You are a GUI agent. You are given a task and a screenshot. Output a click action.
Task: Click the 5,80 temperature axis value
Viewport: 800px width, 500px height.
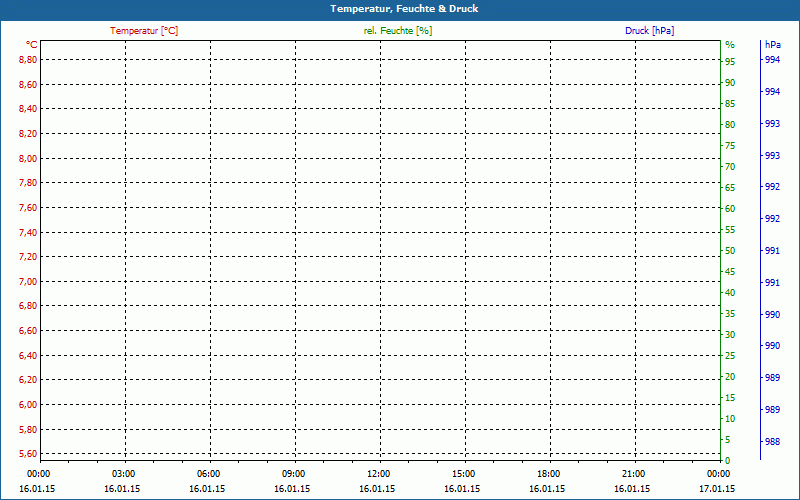point(28,430)
